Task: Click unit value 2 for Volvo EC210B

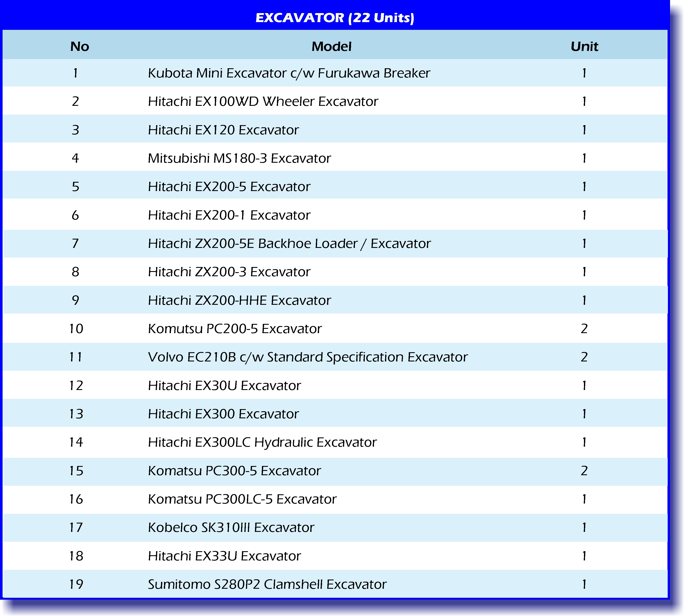Action: click(584, 357)
